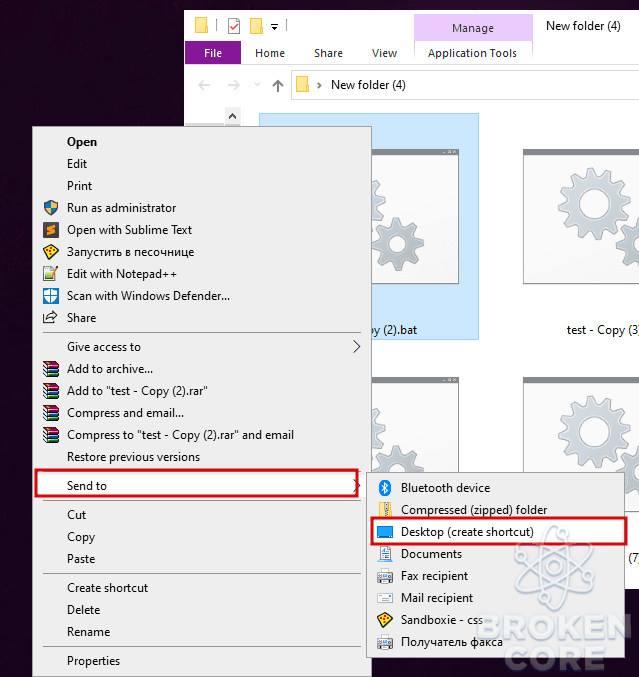Click the Run as administrator shield icon
This screenshot has height=677, width=639.
tap(51, 208)
